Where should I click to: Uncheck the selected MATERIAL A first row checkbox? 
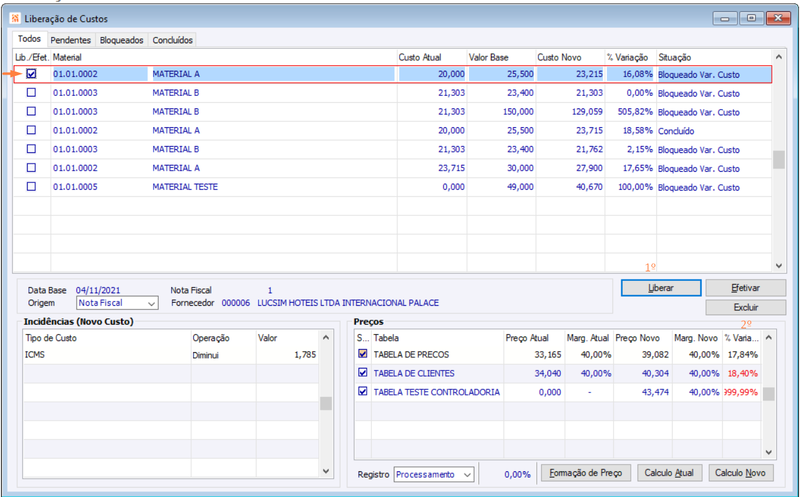pos(32,74)
